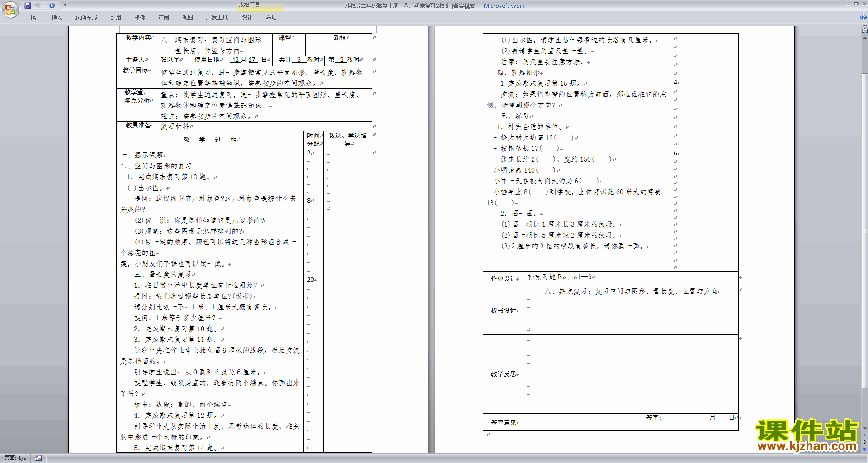
Task: Click the 教法、学法指导 column header
Action: tap(347, 140)
